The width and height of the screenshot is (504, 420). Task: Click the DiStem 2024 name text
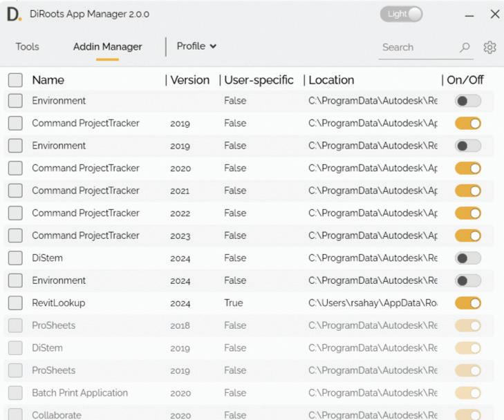point(47,258)
